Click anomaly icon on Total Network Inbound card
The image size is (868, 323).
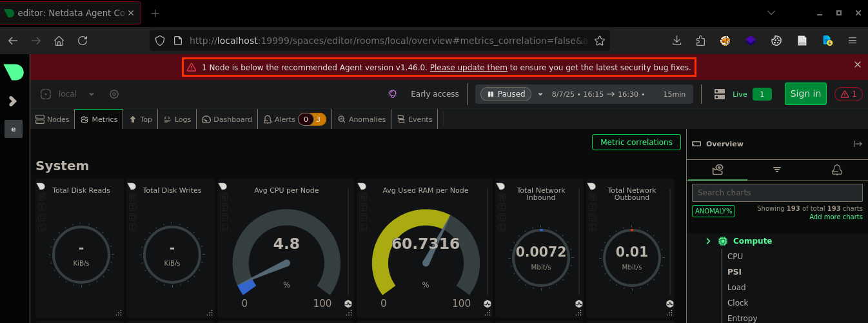tap(579, 304)
